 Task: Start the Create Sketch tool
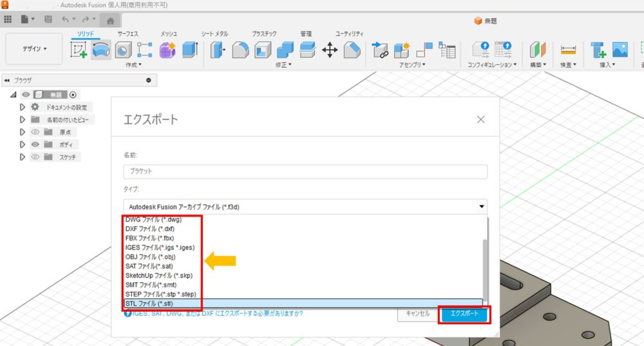tap(79, 50)
